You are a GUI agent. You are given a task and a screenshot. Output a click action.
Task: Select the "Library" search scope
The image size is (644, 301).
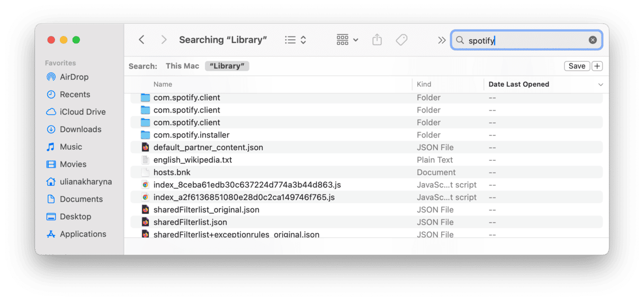click(227, 66)
